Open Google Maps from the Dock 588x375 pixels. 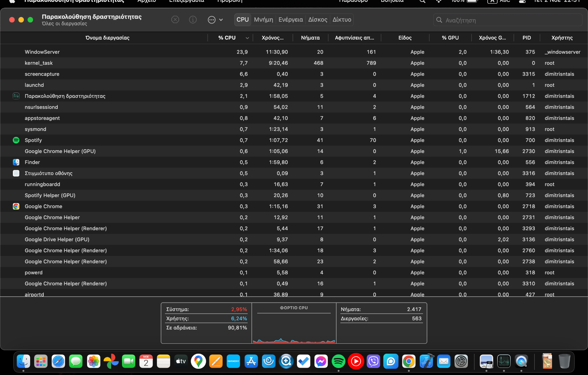(198, 361)
